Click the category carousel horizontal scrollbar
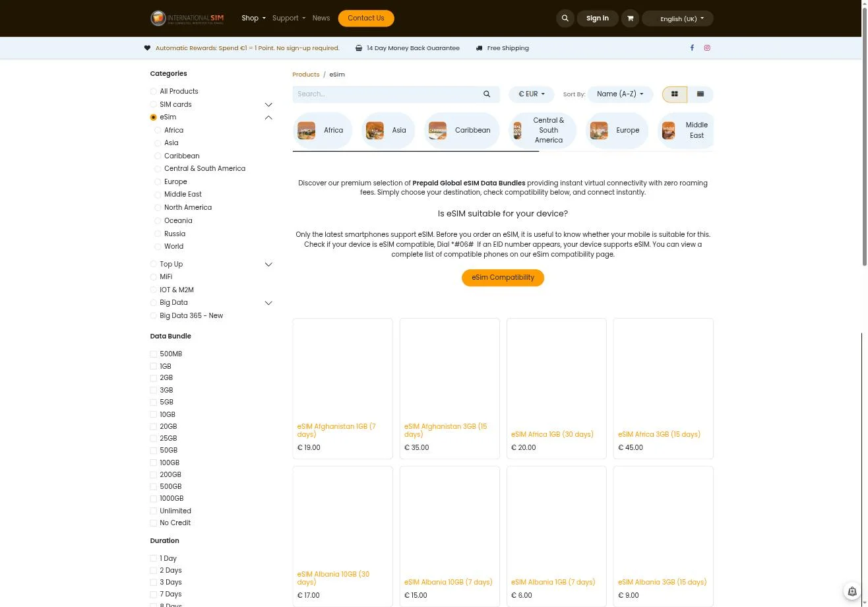The image size is (868, 607). (416, 152)
